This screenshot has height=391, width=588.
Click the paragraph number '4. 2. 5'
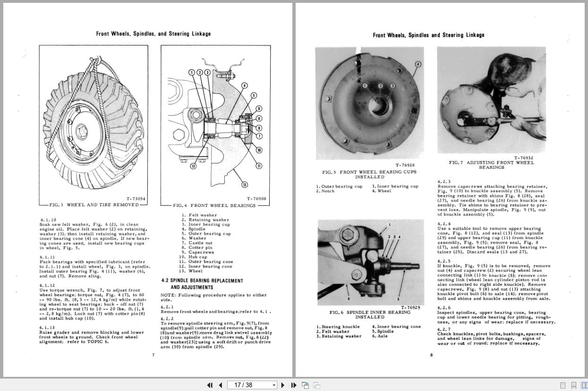pyautogui.click(x=444, y=261)
